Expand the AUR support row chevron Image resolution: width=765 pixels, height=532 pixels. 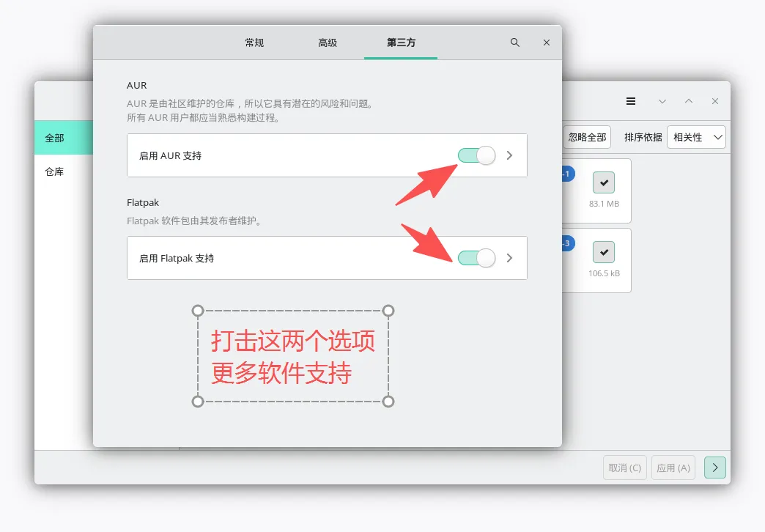(x=509, y=155)
